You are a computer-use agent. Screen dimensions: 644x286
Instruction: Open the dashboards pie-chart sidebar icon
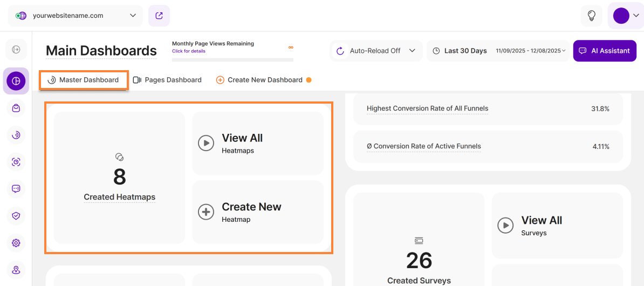coord(16,81)
